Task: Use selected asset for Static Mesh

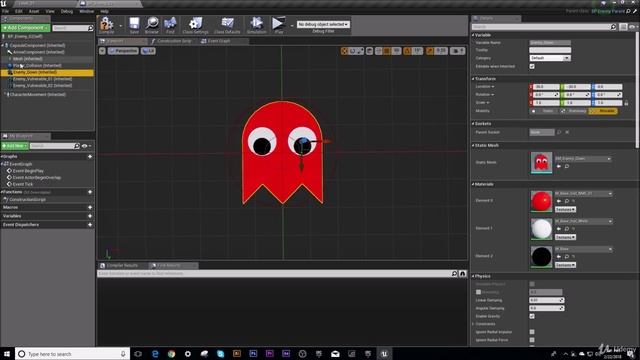Action: [559, 167]
